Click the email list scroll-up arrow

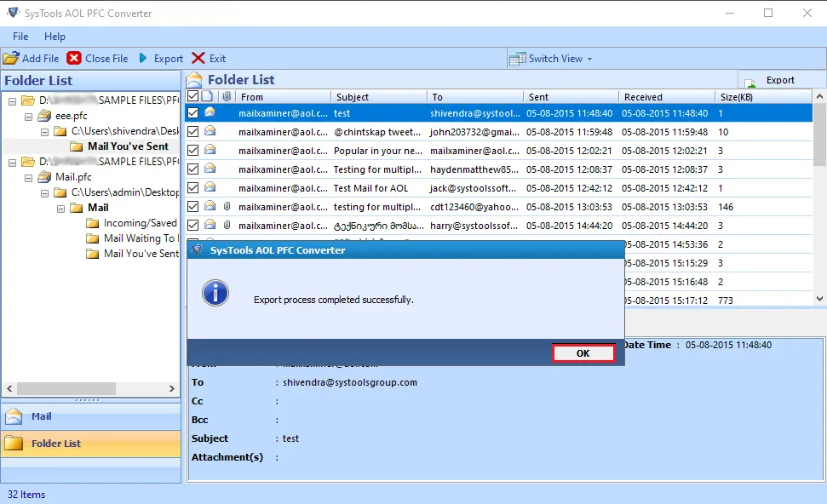coord(819,96)
